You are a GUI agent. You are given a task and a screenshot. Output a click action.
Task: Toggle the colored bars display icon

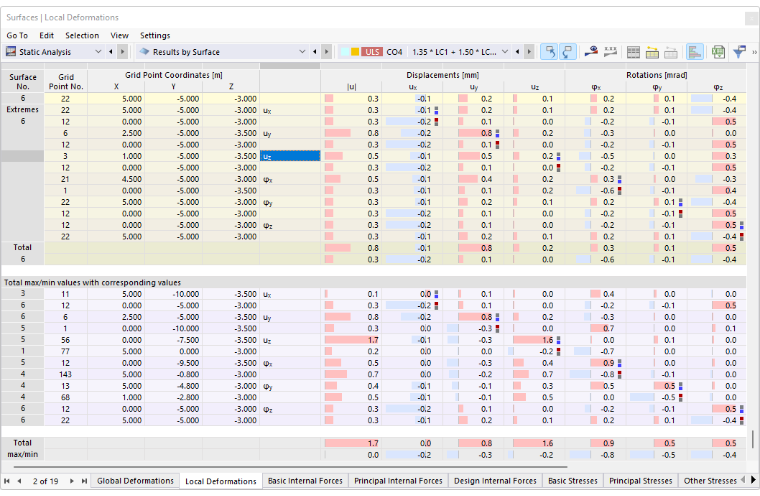coord(695,52)
